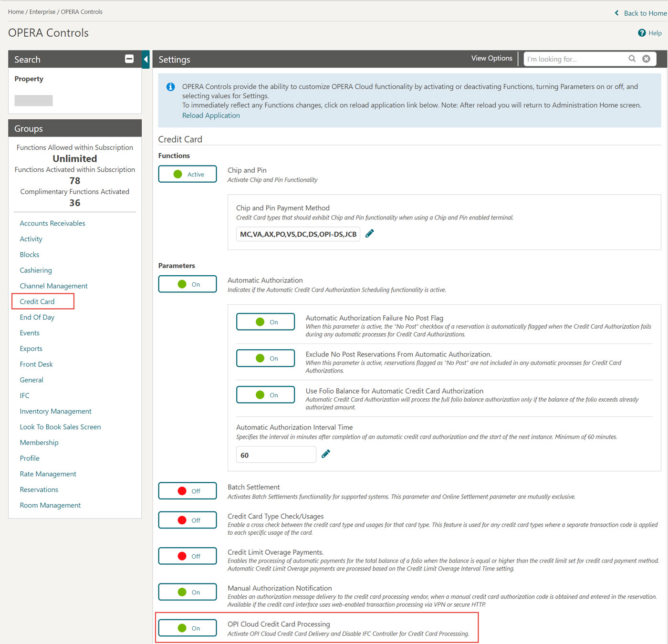Click inside the 'I'm looking for' search box
This screenshot has height=644, width=668.
(573, 59)
